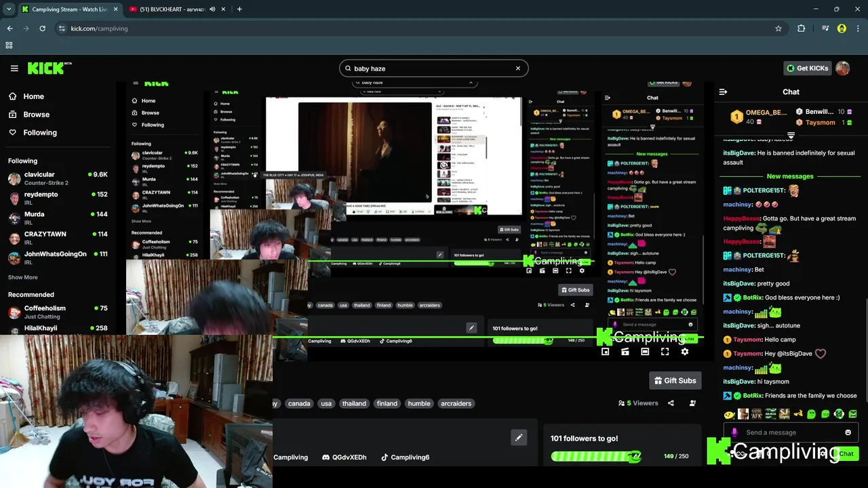Click the green Chat send button
Viewport: 868px width, 488px height.
tap(846, 453)
